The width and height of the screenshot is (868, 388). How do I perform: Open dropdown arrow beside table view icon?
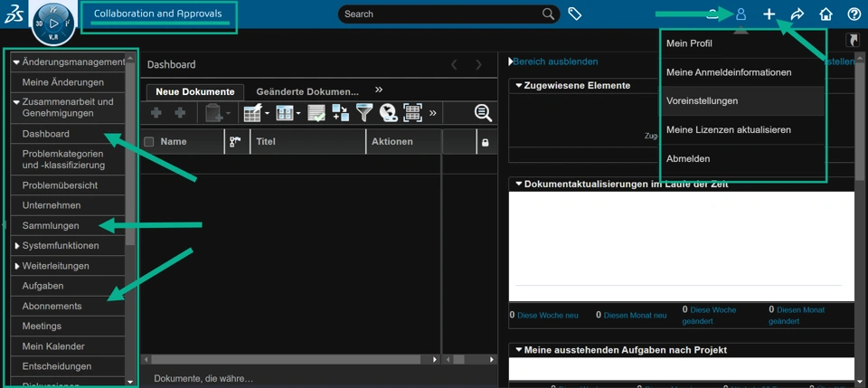298,113
